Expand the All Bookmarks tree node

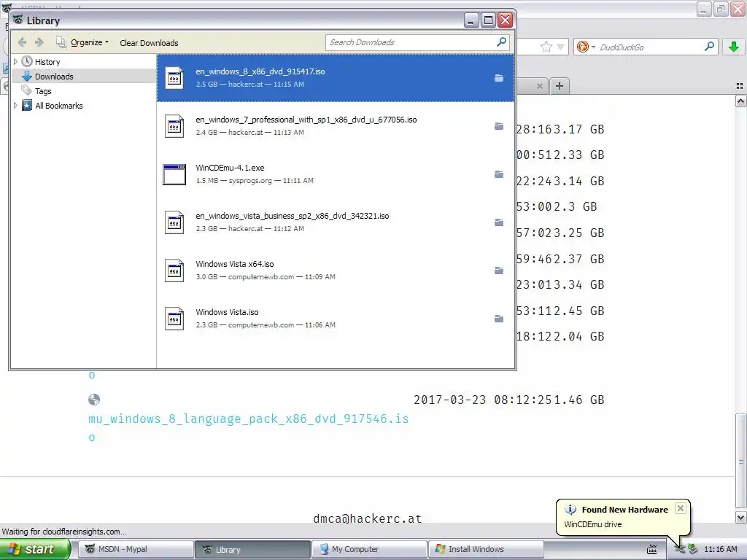[x=15, y=105]
